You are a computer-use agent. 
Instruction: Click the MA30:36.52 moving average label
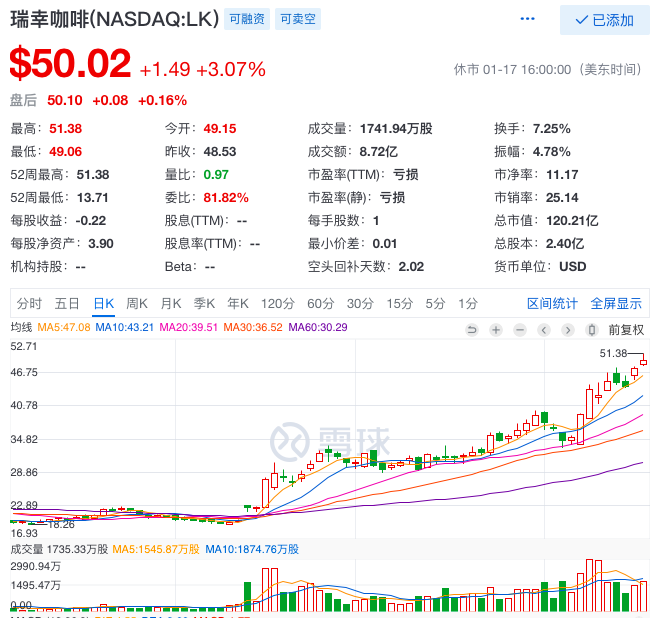coord(253,327)
